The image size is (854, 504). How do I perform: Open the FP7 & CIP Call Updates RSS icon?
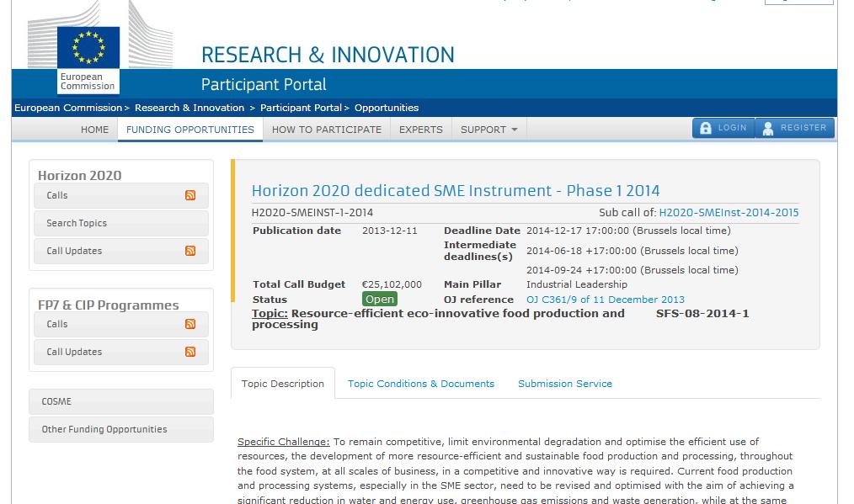click(x=190, y=353)
